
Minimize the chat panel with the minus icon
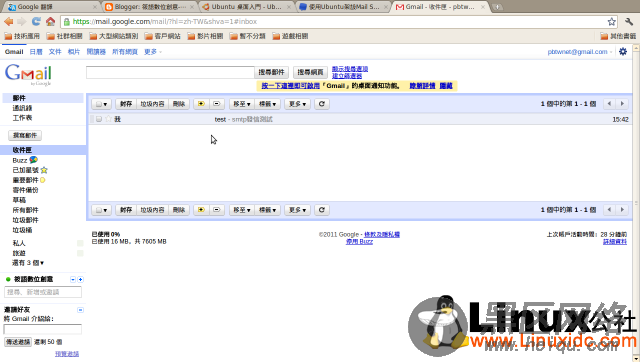tap(73, 280)
